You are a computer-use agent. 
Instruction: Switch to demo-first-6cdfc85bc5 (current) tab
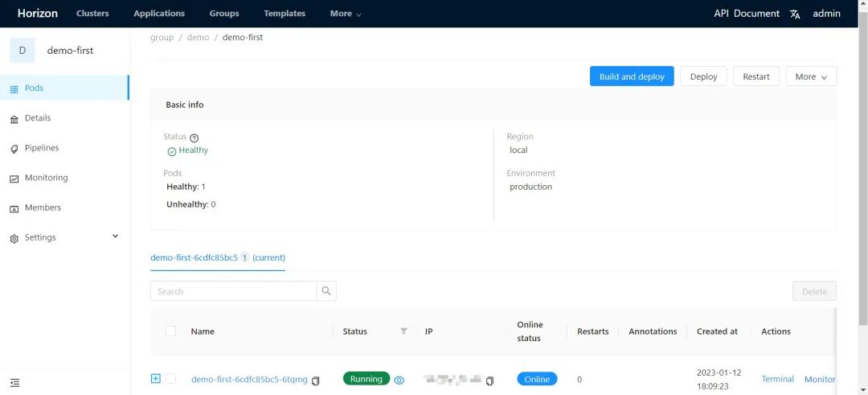(217, 258)
